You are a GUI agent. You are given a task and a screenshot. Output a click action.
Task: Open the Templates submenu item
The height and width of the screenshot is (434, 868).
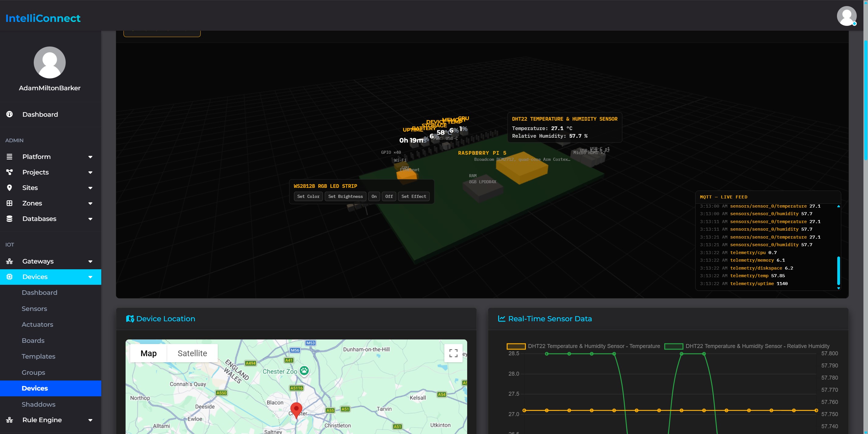tap(38, 356)
